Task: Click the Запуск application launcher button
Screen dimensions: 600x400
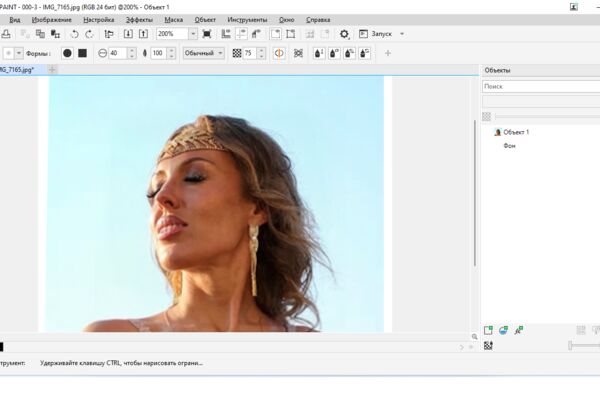Action: (x=375, y=34)
